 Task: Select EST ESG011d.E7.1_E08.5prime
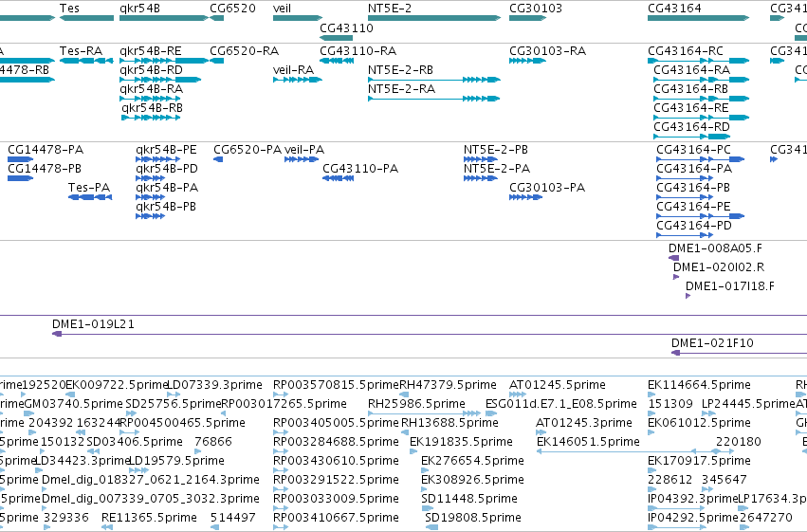(561, 404)
